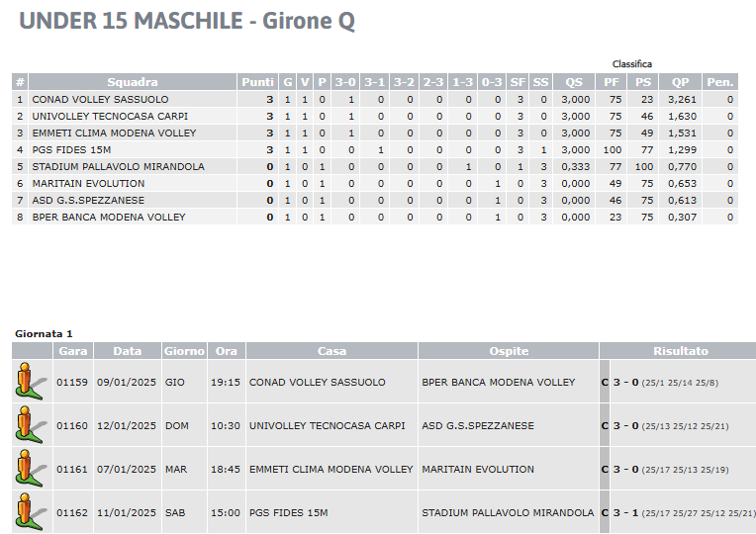Click the C marker beside the Emmeti Clima result
The image size is (756, 534).
(x=605, y=469)
